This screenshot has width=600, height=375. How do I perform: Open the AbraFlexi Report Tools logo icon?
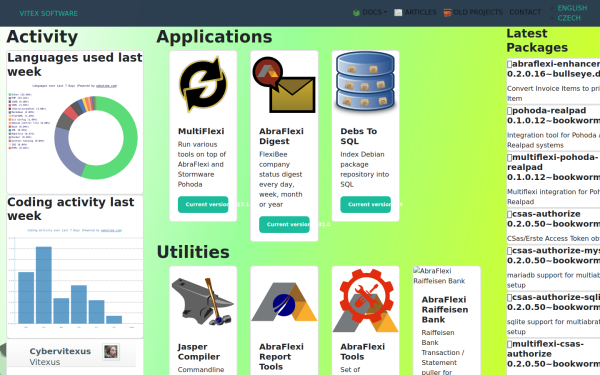coord(284,302)
